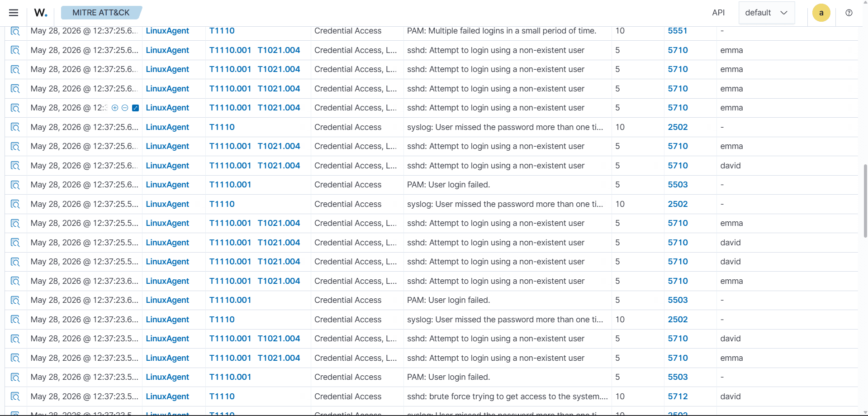This screenshot has width=868, height=416.
Task: Select level 10 in the rule 5712 row
Action: [x=620, y=397]
